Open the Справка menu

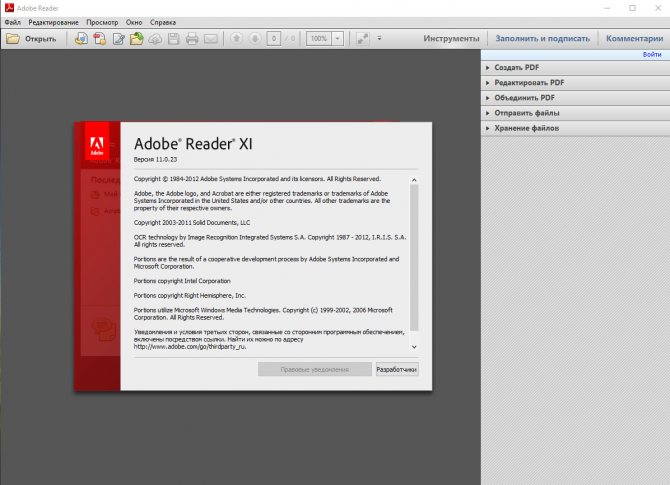tap(163, 22)
